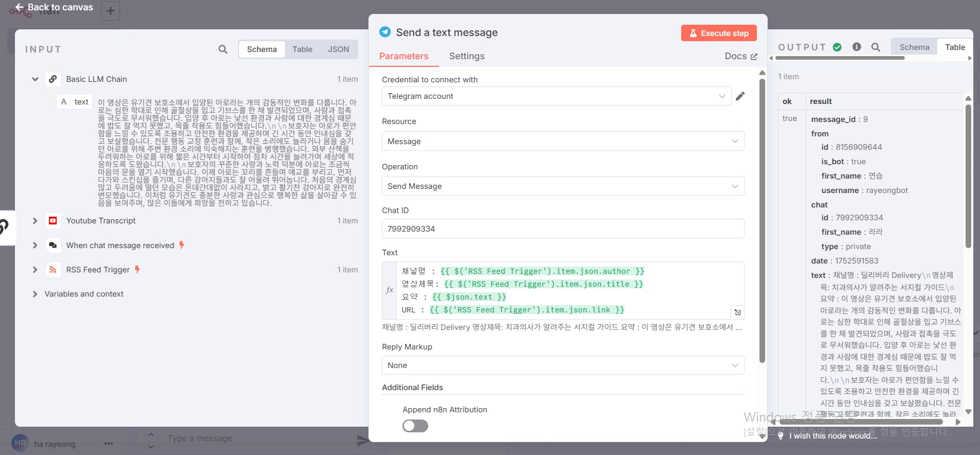Image resolution: width=980 pixels, height=455 pixels.
Task: Switch input view to Schema
Action: pyautogui.click(x=262, y=49)
